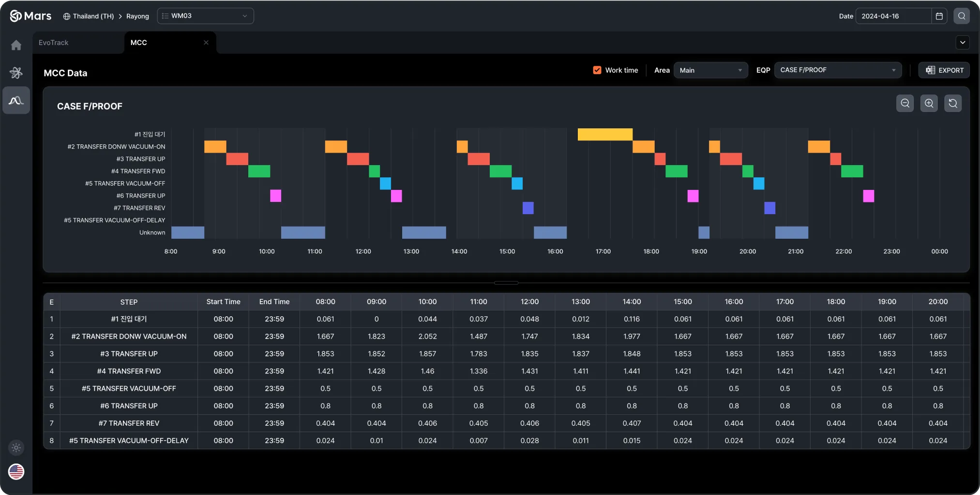Select the MCC tab

tap(139, 42)
